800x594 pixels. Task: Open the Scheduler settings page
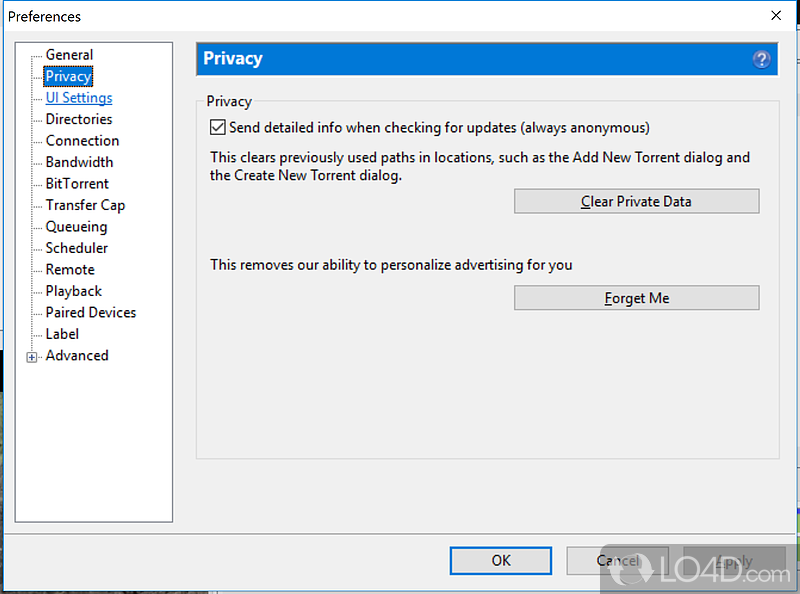tap(76, 248)
